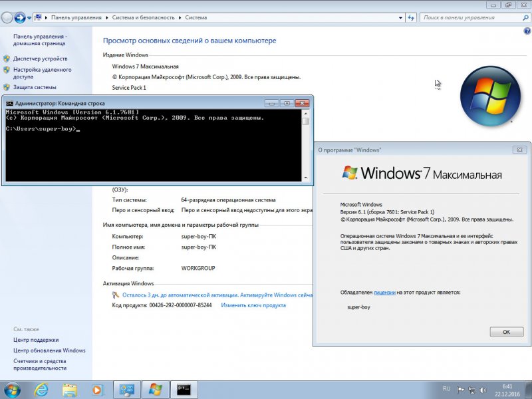Viewport: 532px width, 399px height.
Task: Click super-boy-ПК next to Компьютер
Action: [x=198, y=237]
